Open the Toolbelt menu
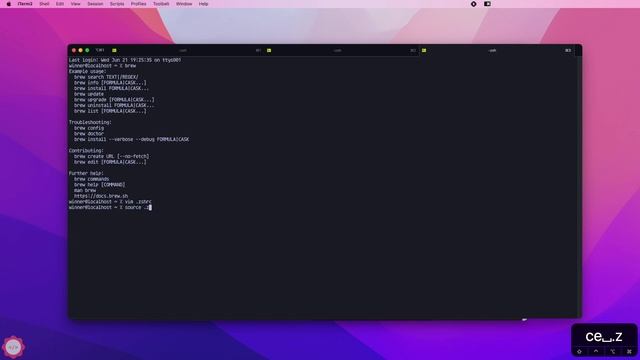The height and width of the screenshot is (360, 640). (x=161, y=4)
